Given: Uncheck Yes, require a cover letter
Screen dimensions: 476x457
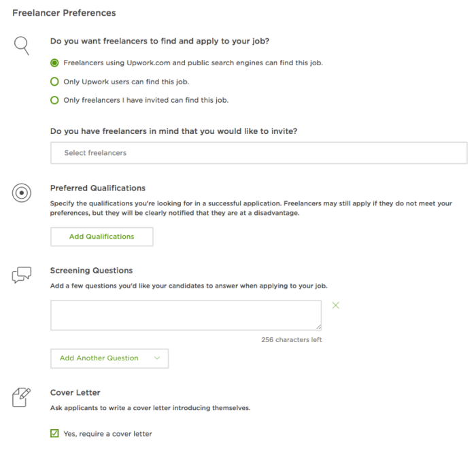Looking at the screenshot, I should click(x=54, y=433).
